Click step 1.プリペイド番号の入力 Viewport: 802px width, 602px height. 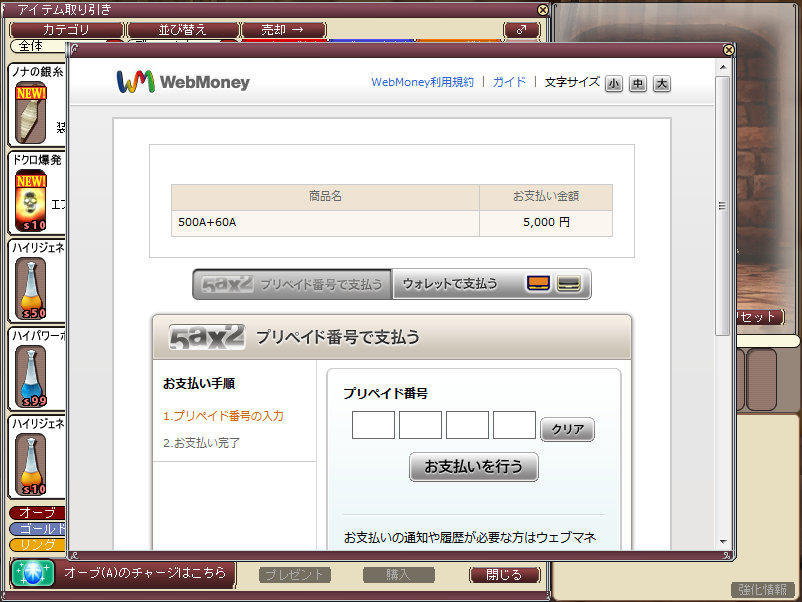point(223,416)
